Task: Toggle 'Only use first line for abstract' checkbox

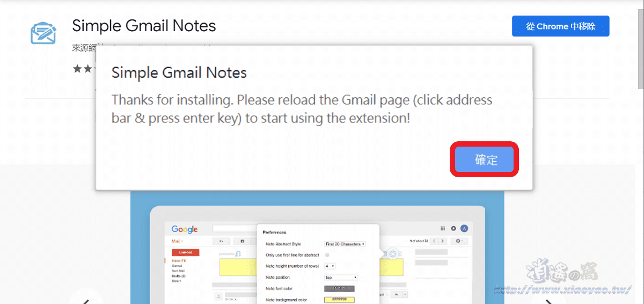Action: click(x=327, y=255)
